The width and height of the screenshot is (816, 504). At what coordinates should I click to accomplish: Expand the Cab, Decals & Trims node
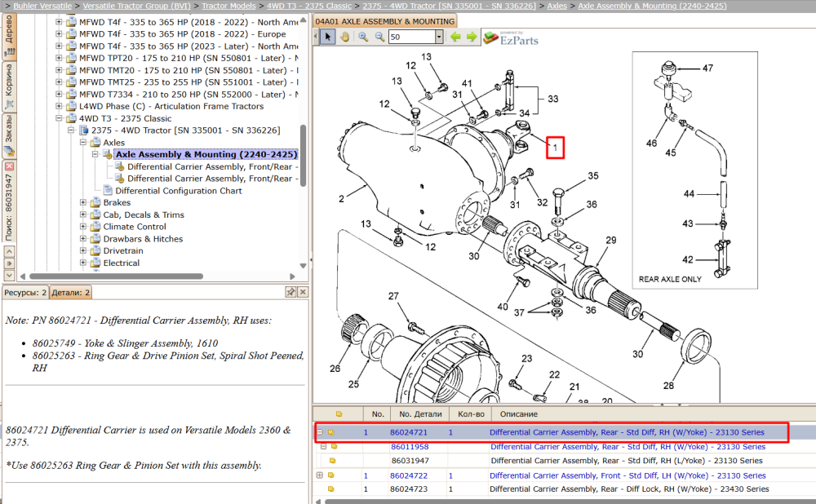pos(82,214)
